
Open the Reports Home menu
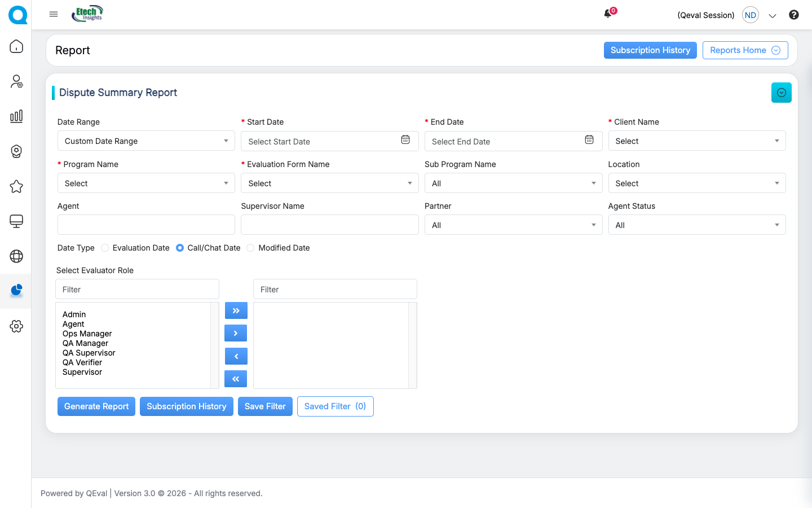[x=745, y=50]
